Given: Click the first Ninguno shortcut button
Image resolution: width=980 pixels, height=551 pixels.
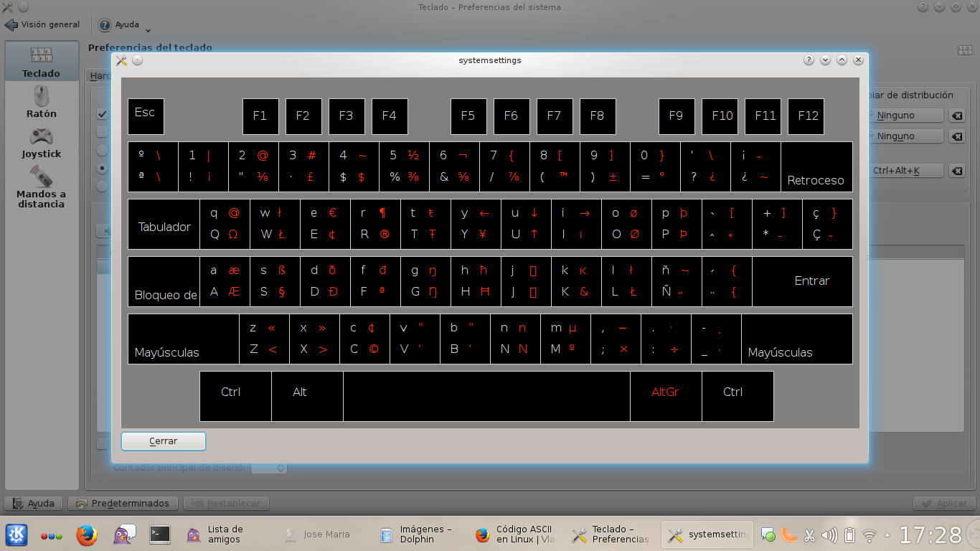Looking at the screenshot, I should pos(905,116).
